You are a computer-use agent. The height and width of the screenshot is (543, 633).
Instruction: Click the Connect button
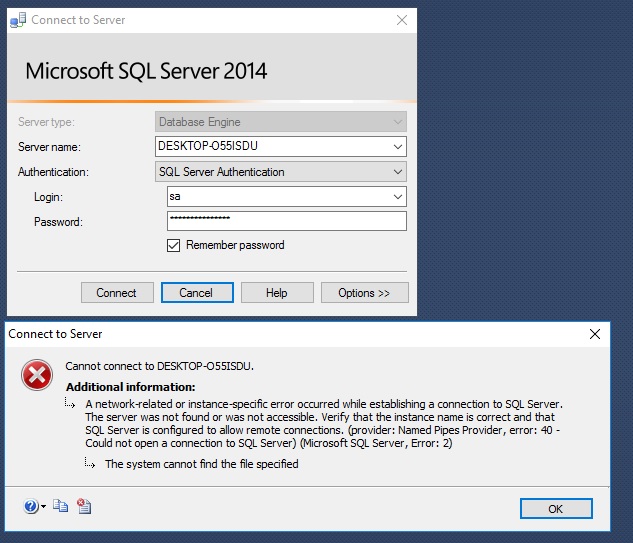click(117, 293)
